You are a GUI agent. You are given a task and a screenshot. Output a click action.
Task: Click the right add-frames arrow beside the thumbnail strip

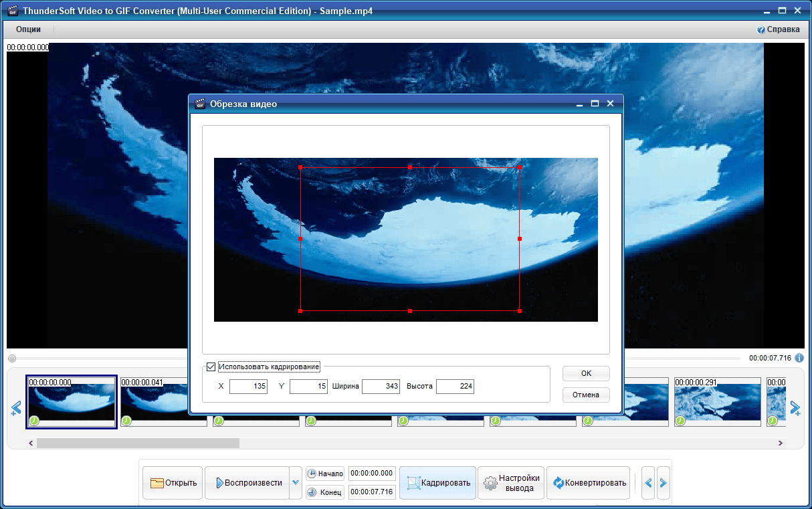point(795,407)
